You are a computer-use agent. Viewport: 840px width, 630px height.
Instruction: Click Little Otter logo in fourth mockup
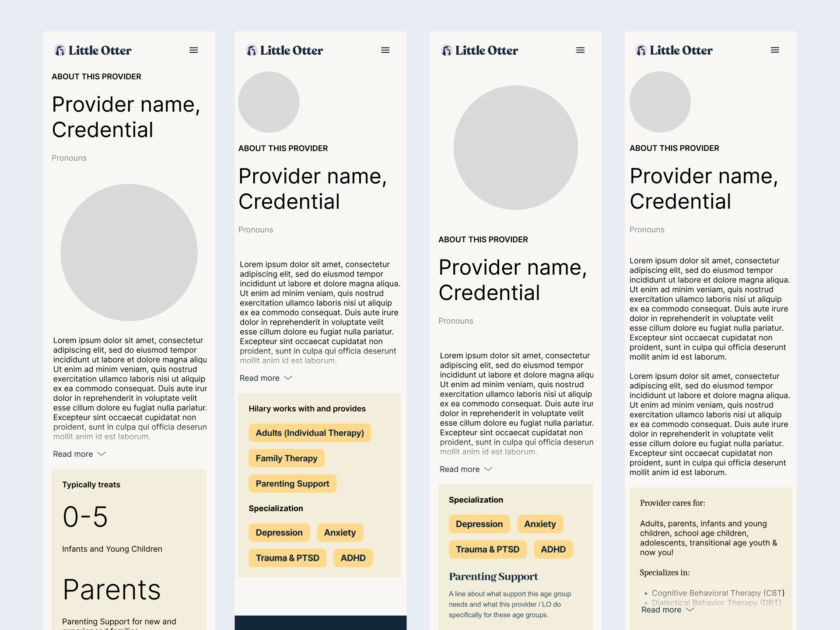(x=674, y=51)
